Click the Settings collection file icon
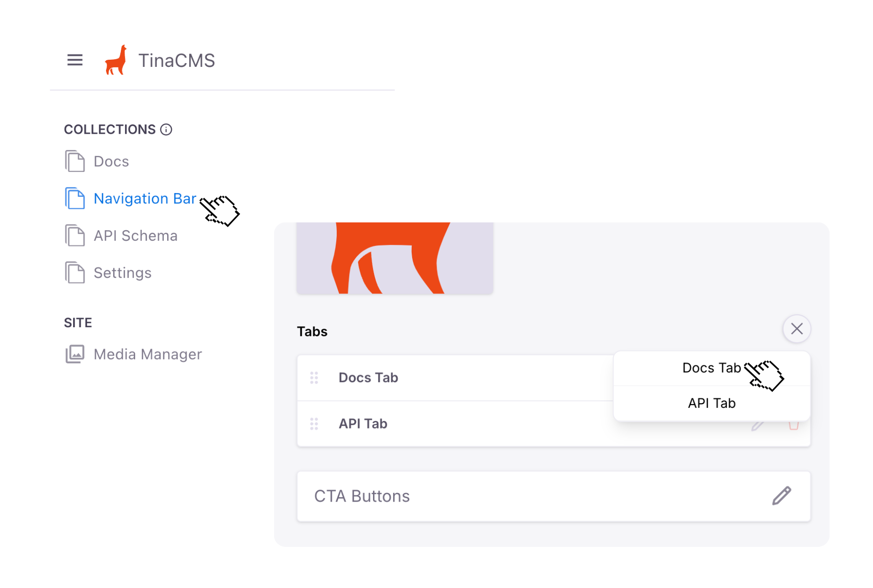Image resolution: width=873 pixels, height=588 pixels. pyautogui.click(x=75, y=273)
